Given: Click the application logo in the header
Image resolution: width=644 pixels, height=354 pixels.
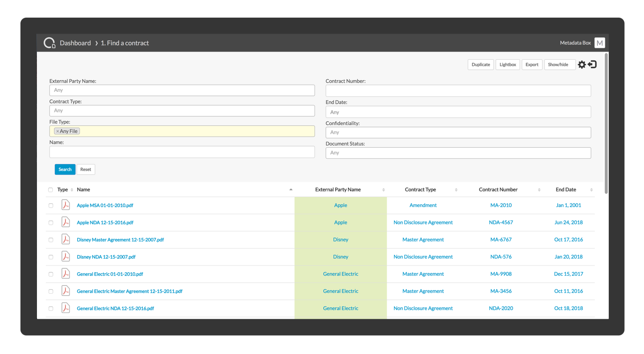Looking at the screenshot, I should point(49,42).
